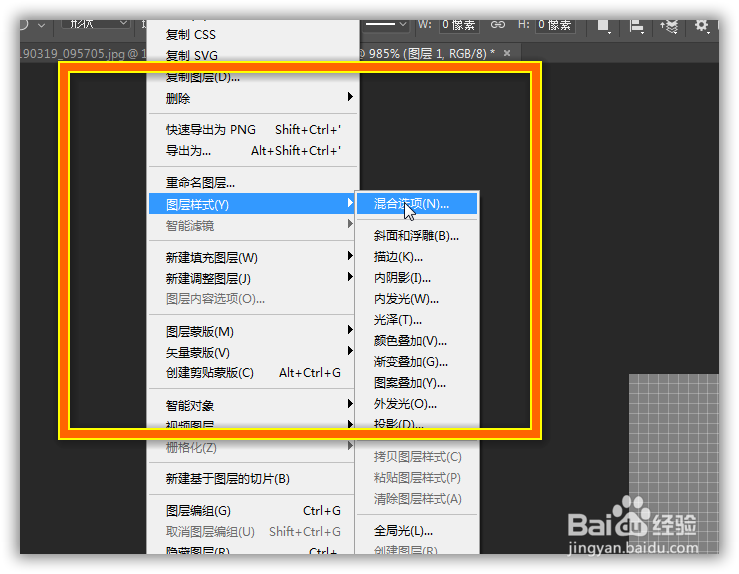
Task: Choose Inner Shadow (内阴影) style
Action: pyautogui.click(x=417, y=278)
